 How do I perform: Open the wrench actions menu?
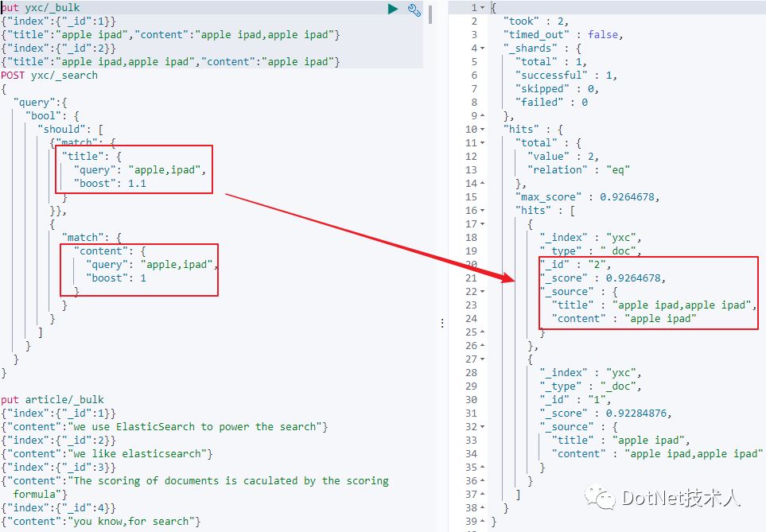(x=414, y=10)
